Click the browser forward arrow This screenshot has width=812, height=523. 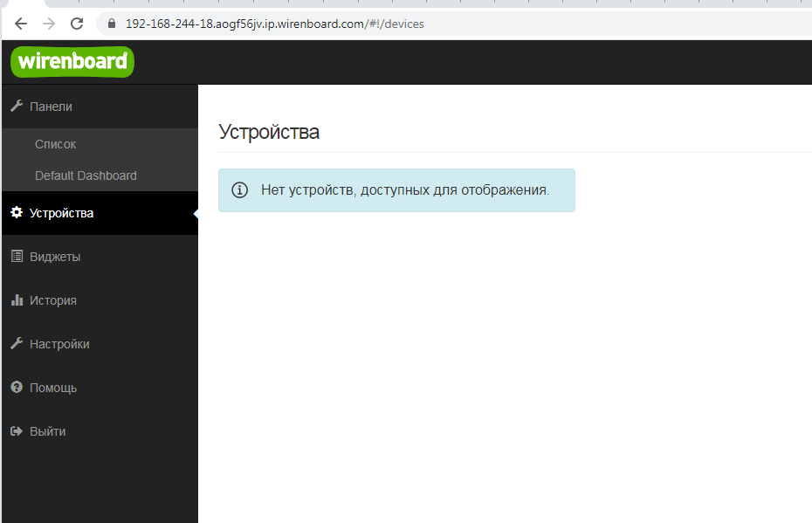pyautogui.click(x=49, y=24)
